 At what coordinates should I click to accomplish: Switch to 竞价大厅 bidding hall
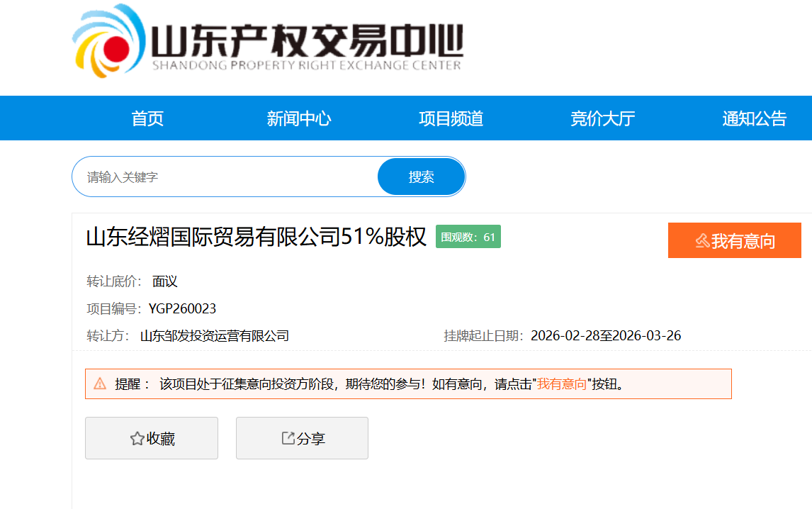coord(602,118)
